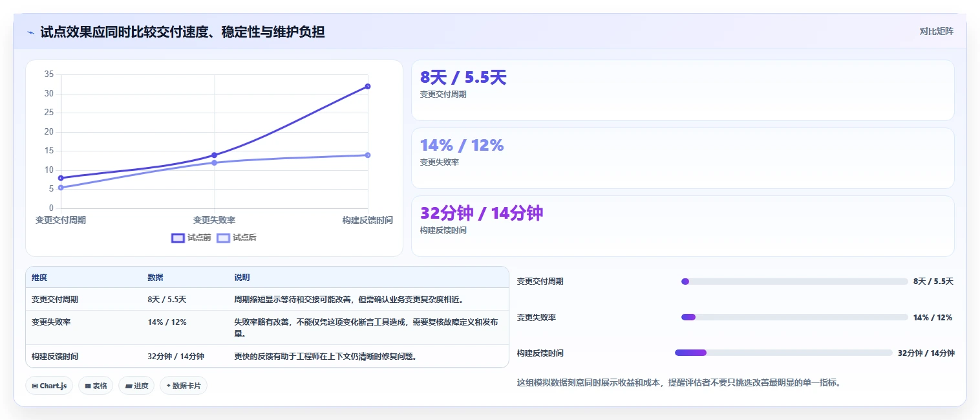Toggle the 试点前 legend series
The height and width of the screenshot is (420, 980).
pos(191,238)
